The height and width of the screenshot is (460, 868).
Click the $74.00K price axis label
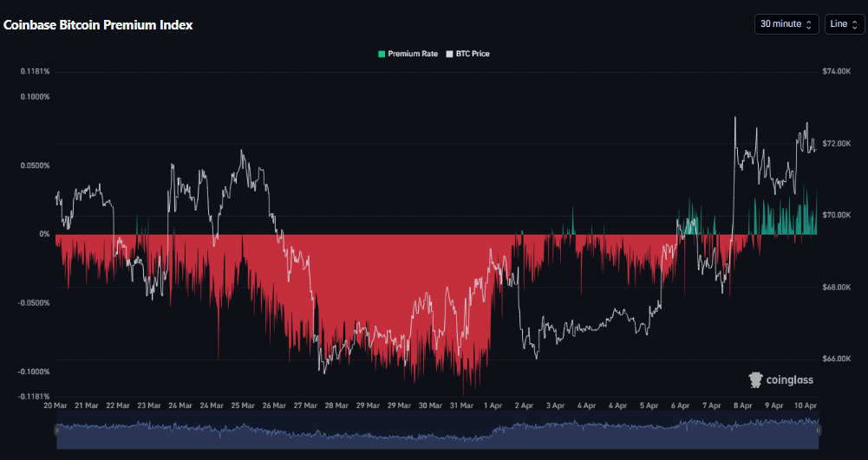click(x=837, y=71)
